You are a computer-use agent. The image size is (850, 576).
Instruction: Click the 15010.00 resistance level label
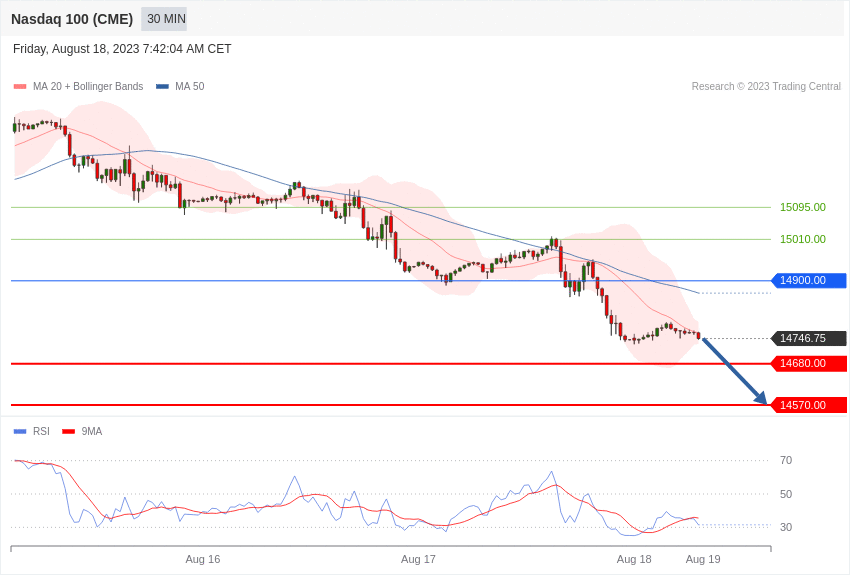803,240
